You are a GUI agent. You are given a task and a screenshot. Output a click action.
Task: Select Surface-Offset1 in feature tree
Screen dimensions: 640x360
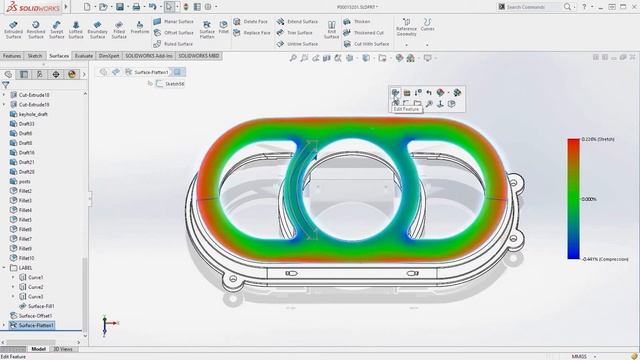coord(31,316)
